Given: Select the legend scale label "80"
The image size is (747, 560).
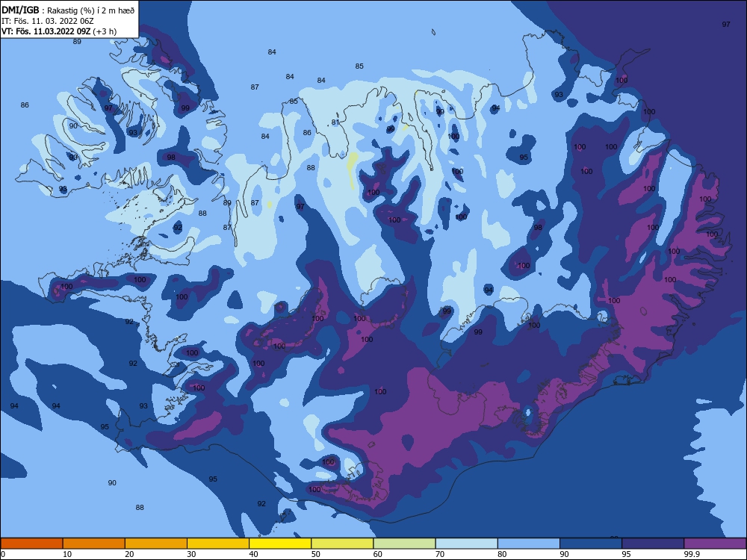Looking at the screenshot, I should 503,554.
